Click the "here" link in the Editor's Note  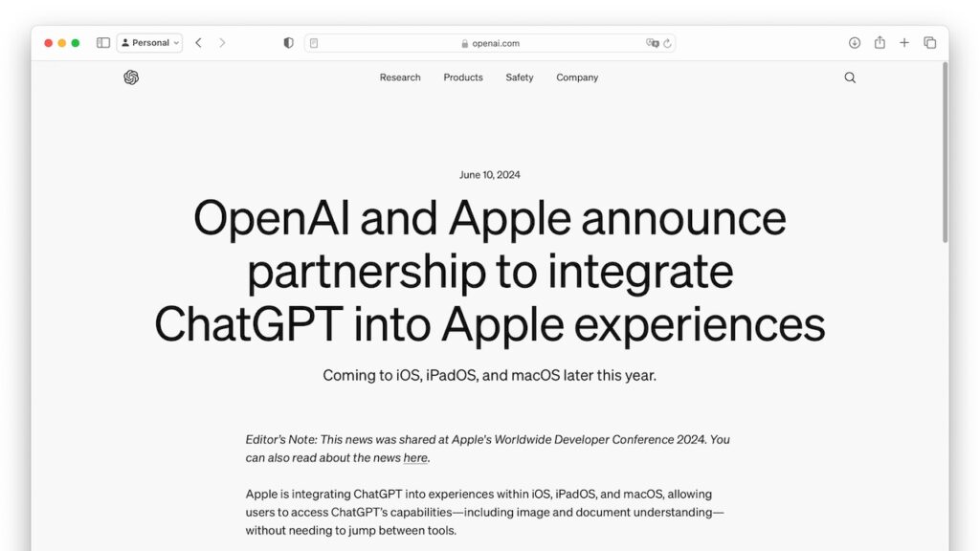pos(414,457)
